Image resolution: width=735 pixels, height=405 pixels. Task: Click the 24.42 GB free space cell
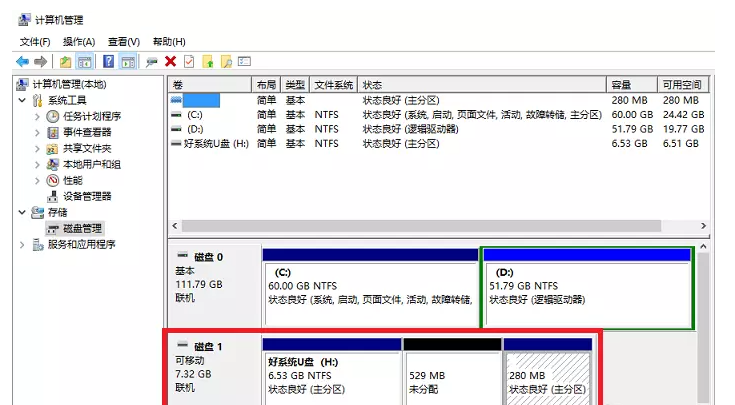[x=683, y=115]
